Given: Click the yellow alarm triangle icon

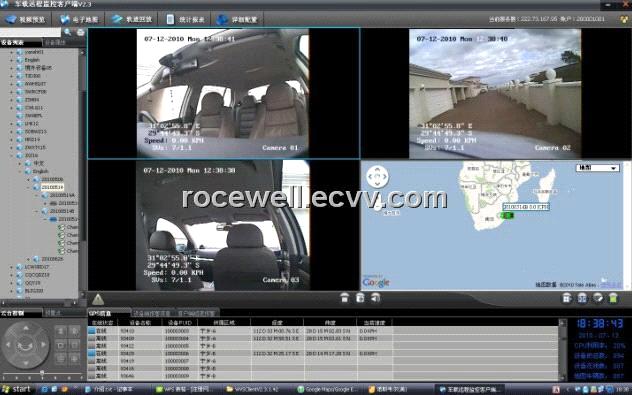Looking at the screenshot, I should (98, 299).
